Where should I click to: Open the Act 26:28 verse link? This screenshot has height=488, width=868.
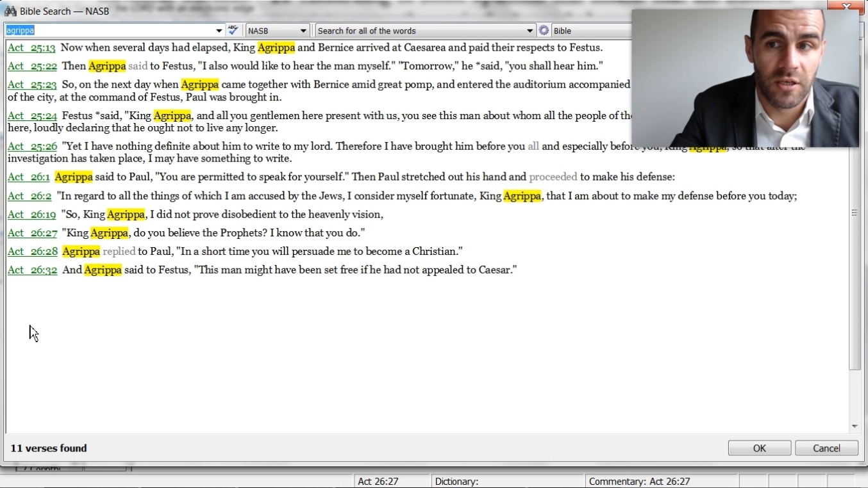tap(32, 252)
